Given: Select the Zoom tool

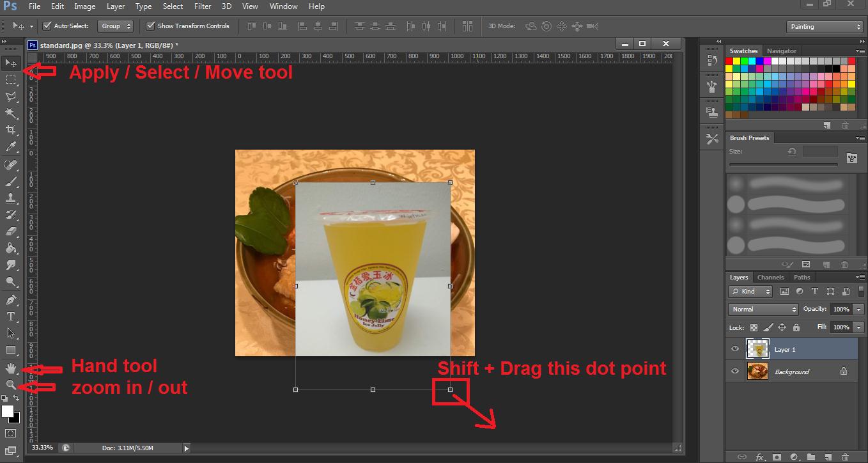Looking at the screenshot, I should 11,385.
